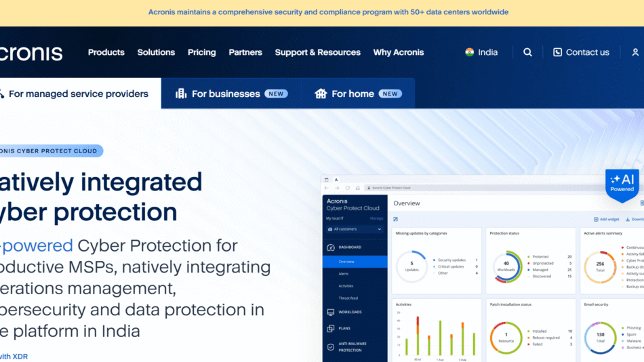Click the Acronis logo
The height and width of the screenshot is (362, 644).
coord(31,53)
